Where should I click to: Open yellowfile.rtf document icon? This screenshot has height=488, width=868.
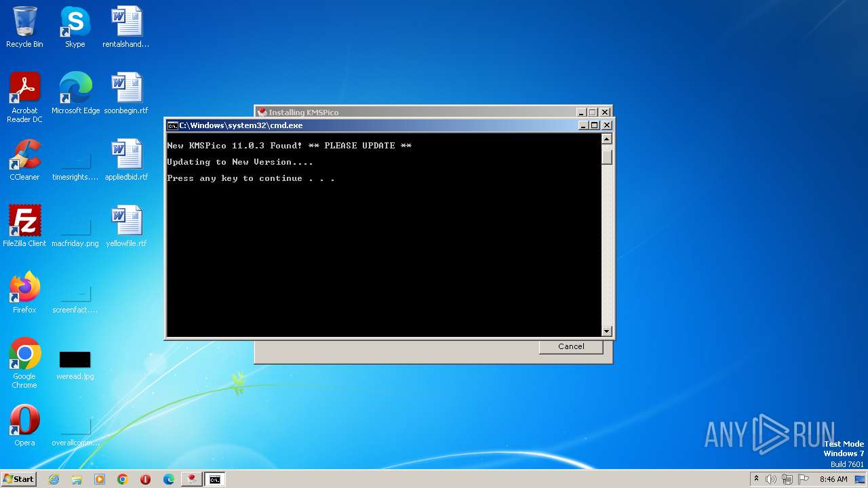(x=126, y=226)
